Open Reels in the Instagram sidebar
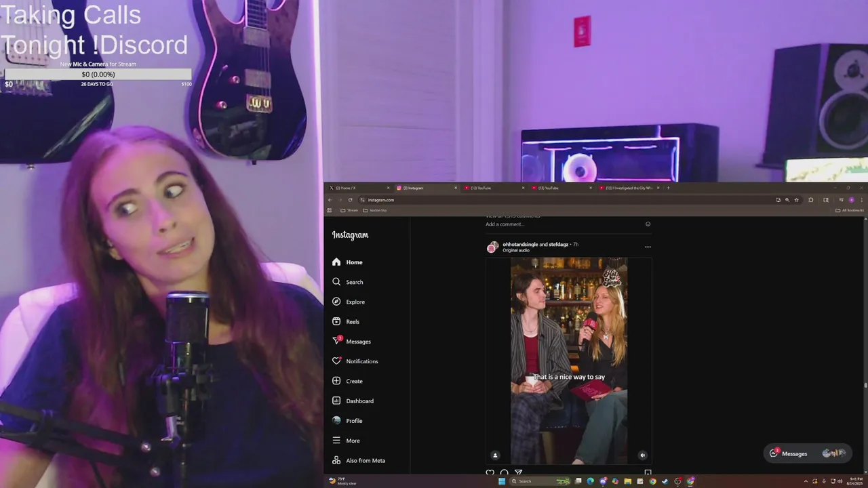 346,321
